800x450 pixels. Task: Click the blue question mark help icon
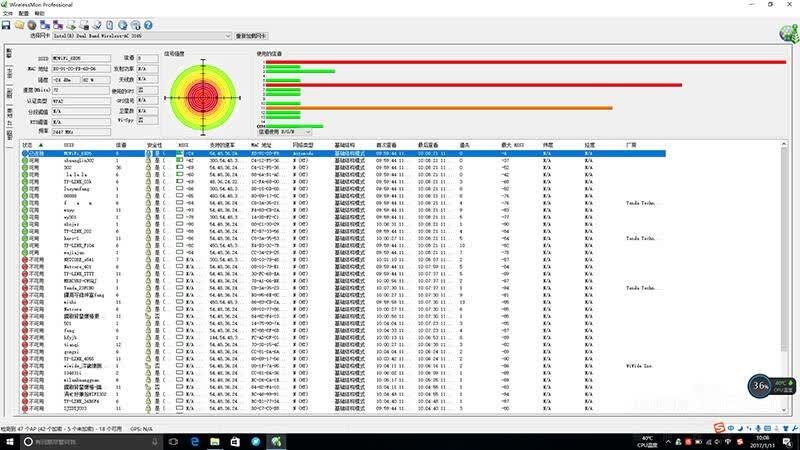click(x=148, y=25)
